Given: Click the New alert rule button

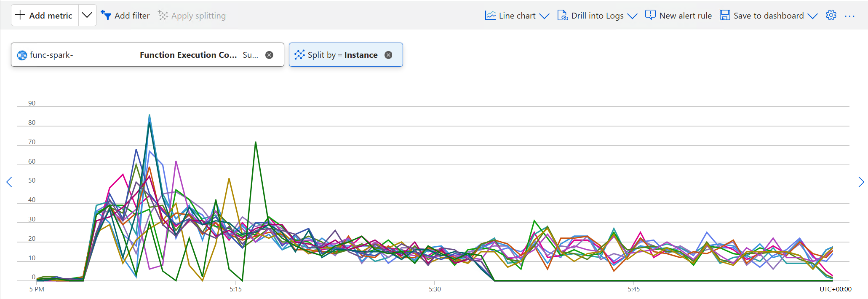Looking at the screenshot, I should coord(685,16).
